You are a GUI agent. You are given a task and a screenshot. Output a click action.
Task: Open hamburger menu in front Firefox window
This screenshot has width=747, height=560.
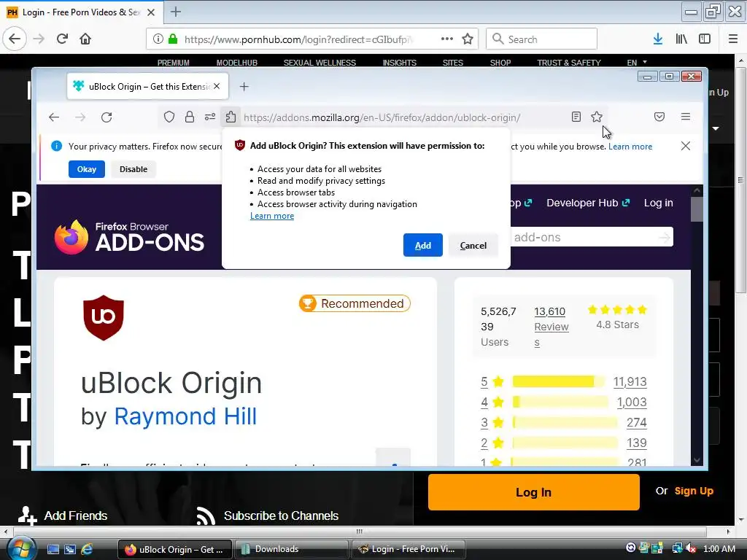click(686, 117)
